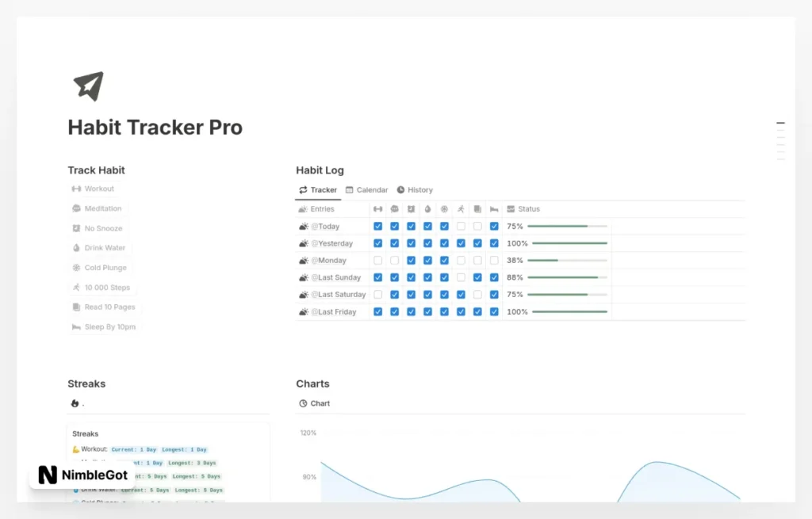Uncheck Cold Plunge checkbox for @Yesterday
Screen dimensions: 812x519
[x=444, y=243]
